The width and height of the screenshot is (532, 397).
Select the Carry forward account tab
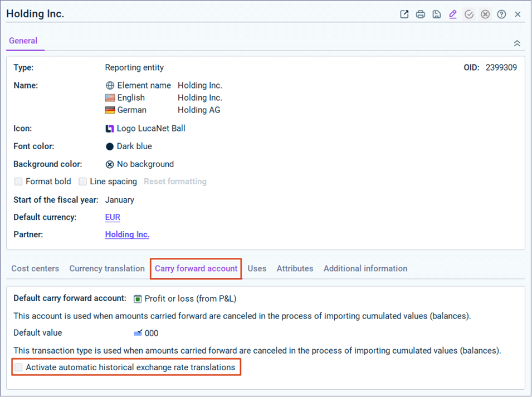(x=196, y=268)
